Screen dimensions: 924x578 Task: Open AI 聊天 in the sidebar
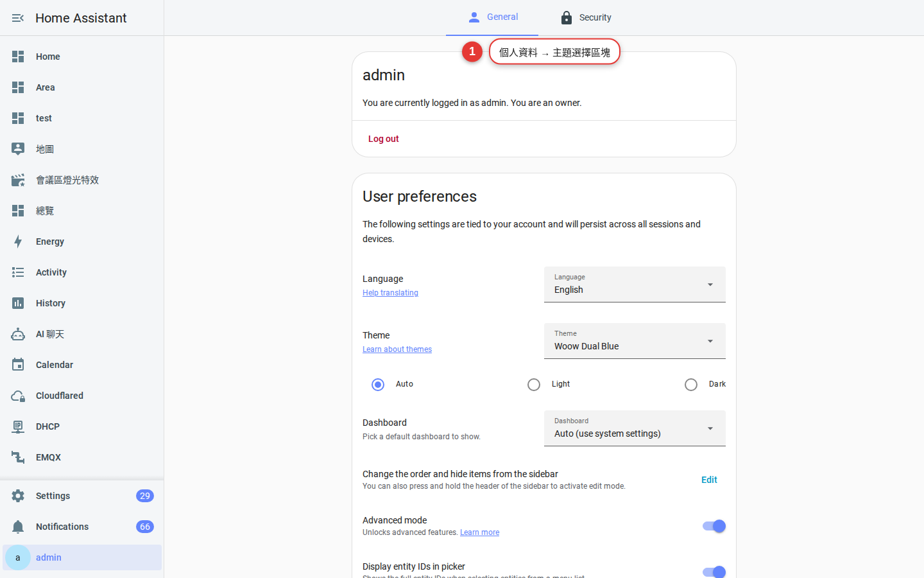(82, 334)
